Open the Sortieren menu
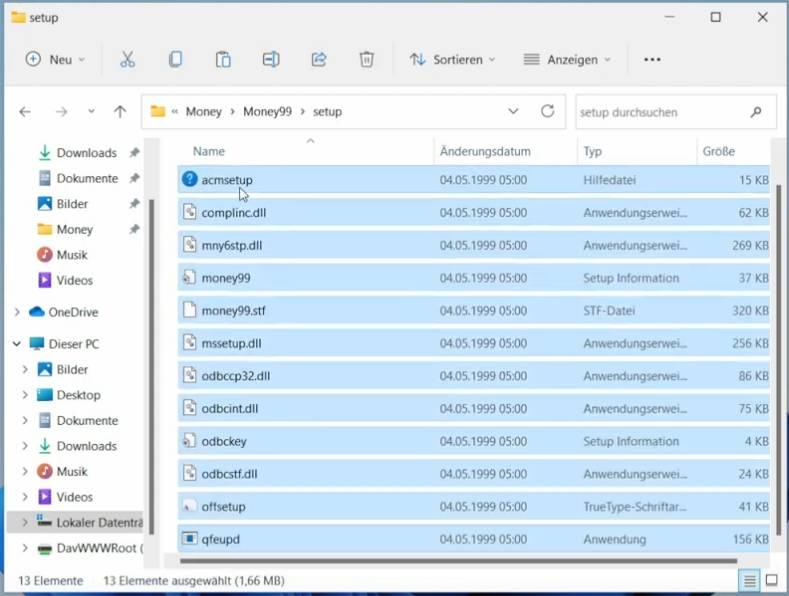The image size is (789, 596). (x=452, y=59)
